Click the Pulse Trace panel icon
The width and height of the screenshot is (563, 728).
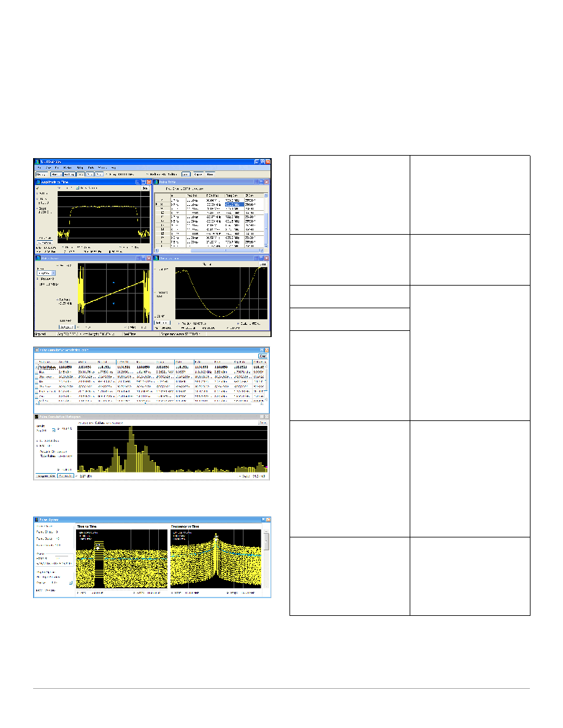point(38,258)
